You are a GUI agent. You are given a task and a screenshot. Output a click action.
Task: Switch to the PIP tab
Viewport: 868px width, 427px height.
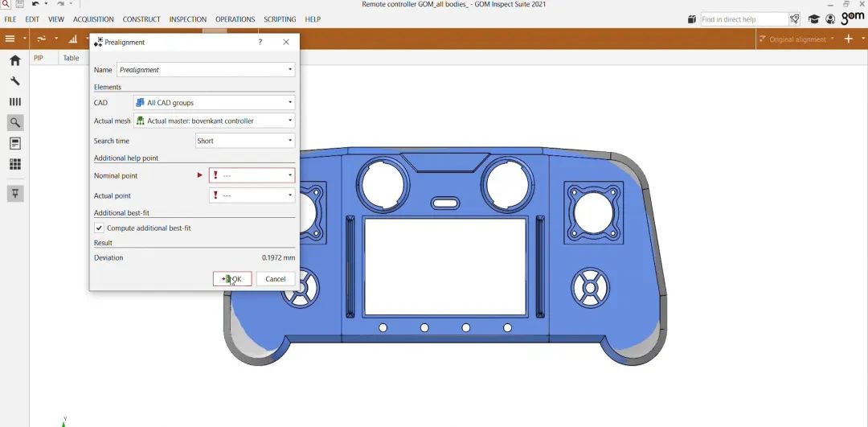pos(39,58)
